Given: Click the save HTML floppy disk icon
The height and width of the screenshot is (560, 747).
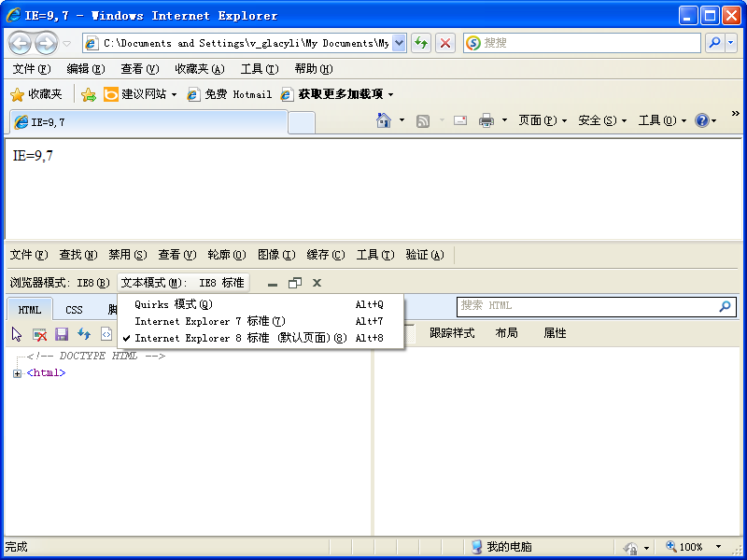Looking at the screenshot, I should [x=62, y=334].
